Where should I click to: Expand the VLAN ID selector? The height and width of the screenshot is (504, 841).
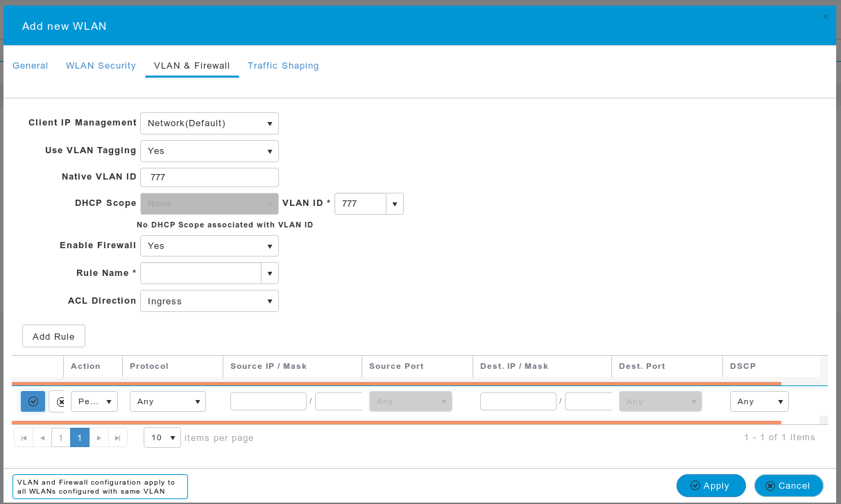click(394, 203)
